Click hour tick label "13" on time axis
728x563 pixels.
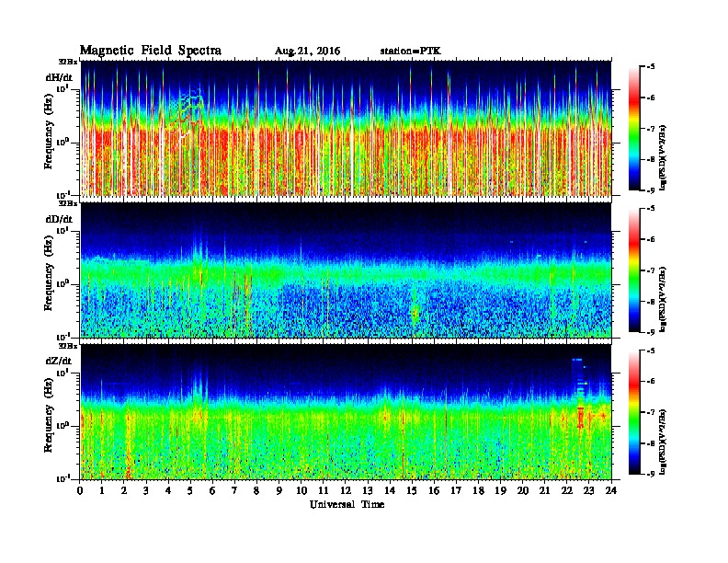(x=368, y=490)
